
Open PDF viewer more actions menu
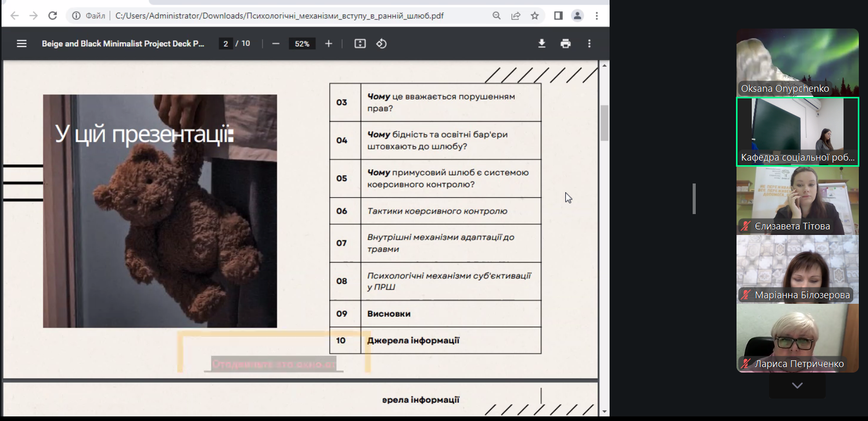click(589, 44)
